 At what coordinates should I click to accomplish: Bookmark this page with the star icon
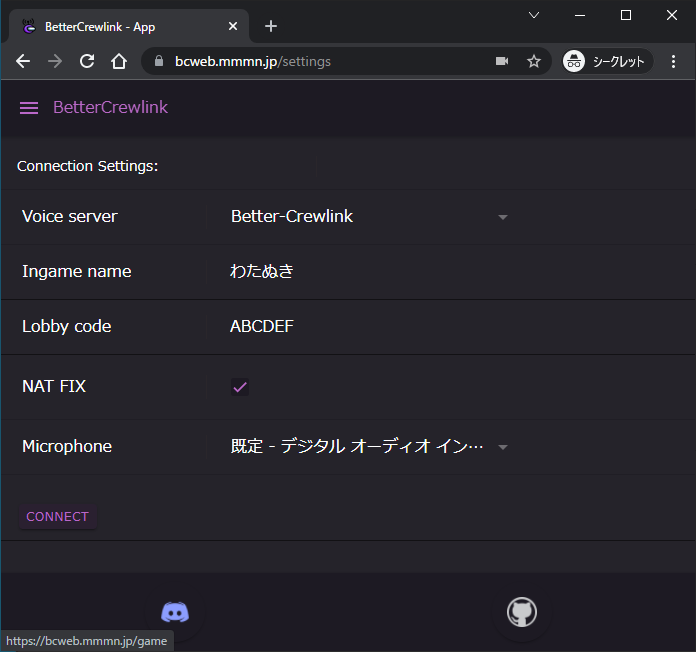tap(534, 61)
